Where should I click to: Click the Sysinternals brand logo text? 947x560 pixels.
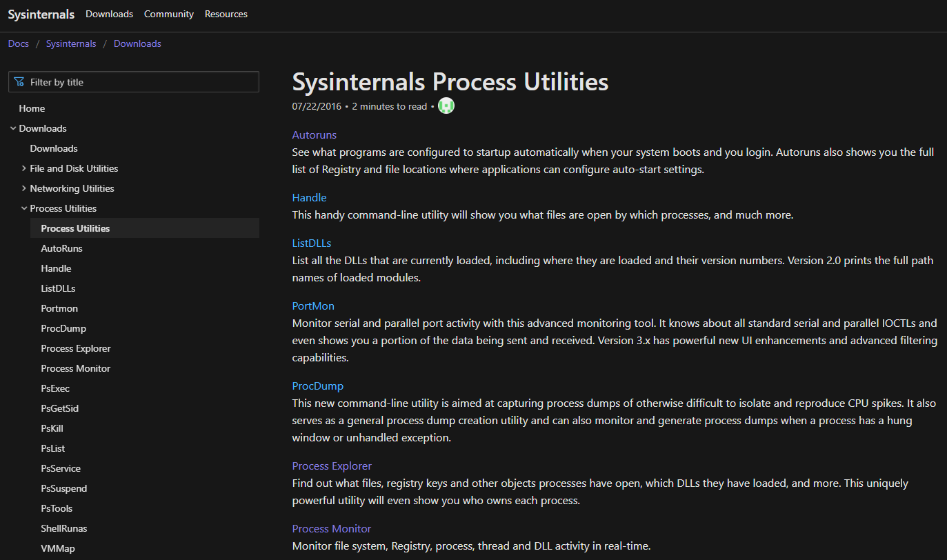click(x=41, y=14)
